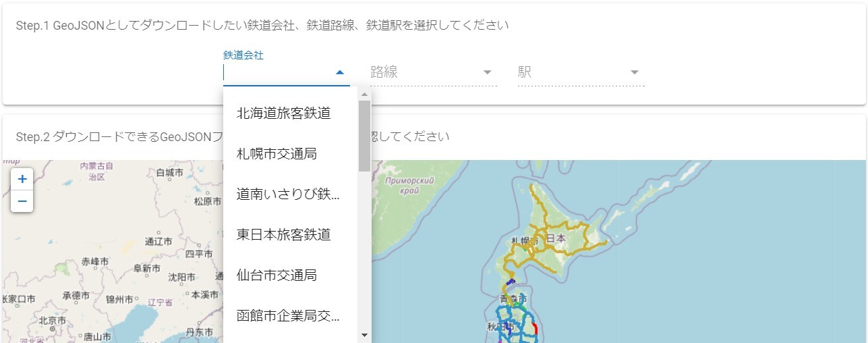Choose 道南いさりび鉄道 option
This screenshot has width=868, height=343.
click(x=291, y=194)
